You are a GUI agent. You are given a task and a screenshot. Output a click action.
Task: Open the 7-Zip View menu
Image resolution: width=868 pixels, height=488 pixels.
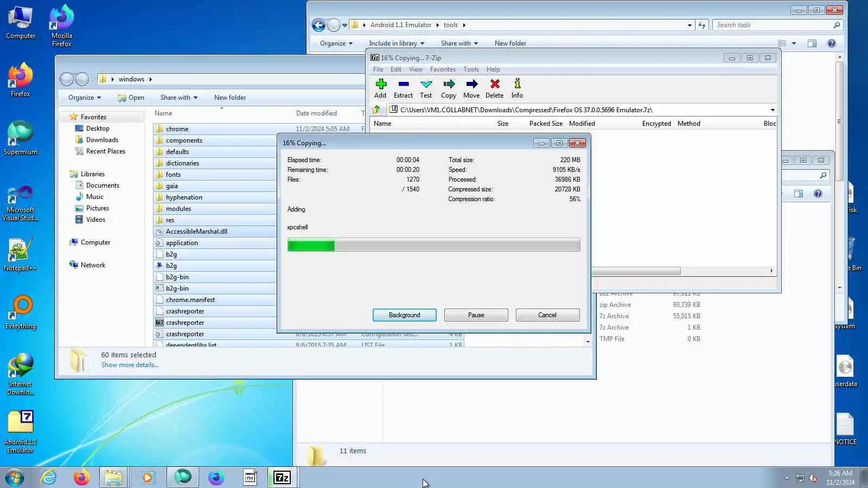pyautogui.click(x=416, y=69)
